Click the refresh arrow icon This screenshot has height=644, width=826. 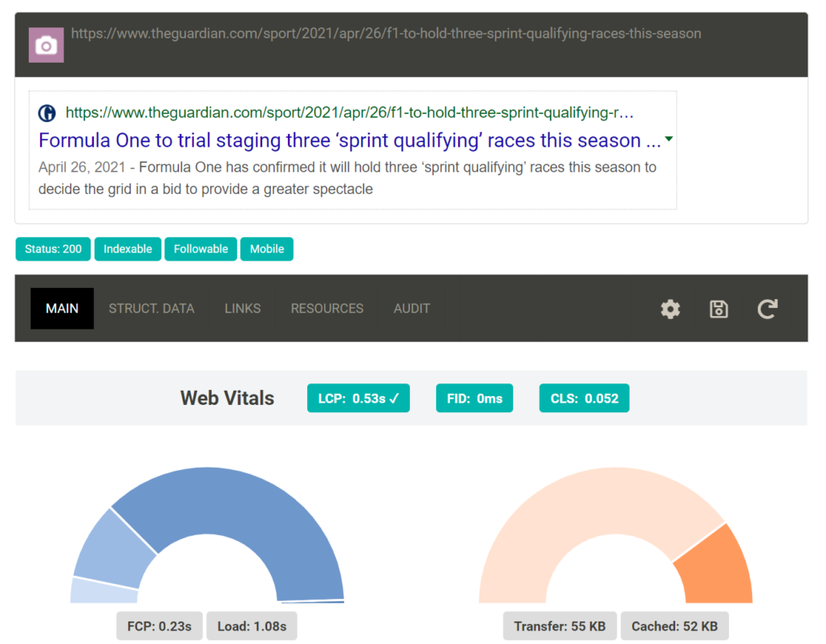[x=767, y=309]
